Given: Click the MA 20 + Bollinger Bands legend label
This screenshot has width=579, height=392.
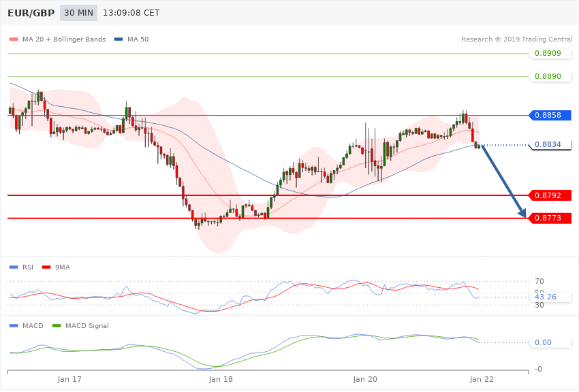Looking at the screenshot, I should pyautogui.click(x=64, y=39).
